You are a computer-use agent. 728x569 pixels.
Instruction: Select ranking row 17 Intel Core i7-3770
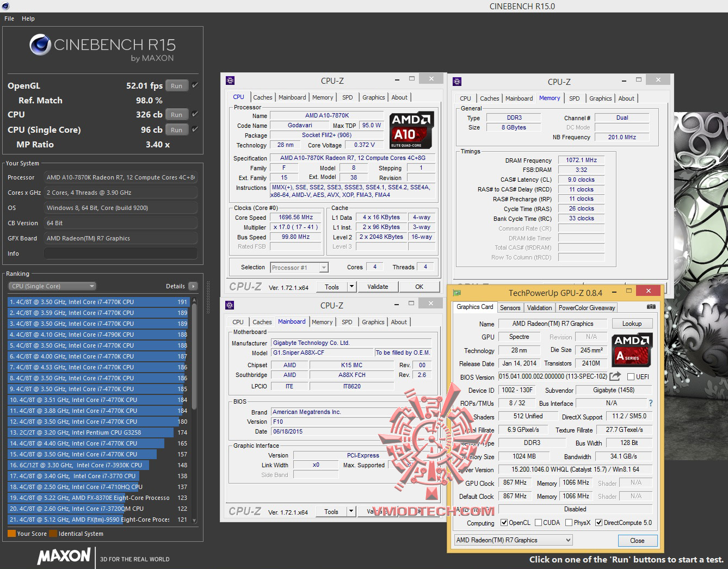click(x=98, y=476)
